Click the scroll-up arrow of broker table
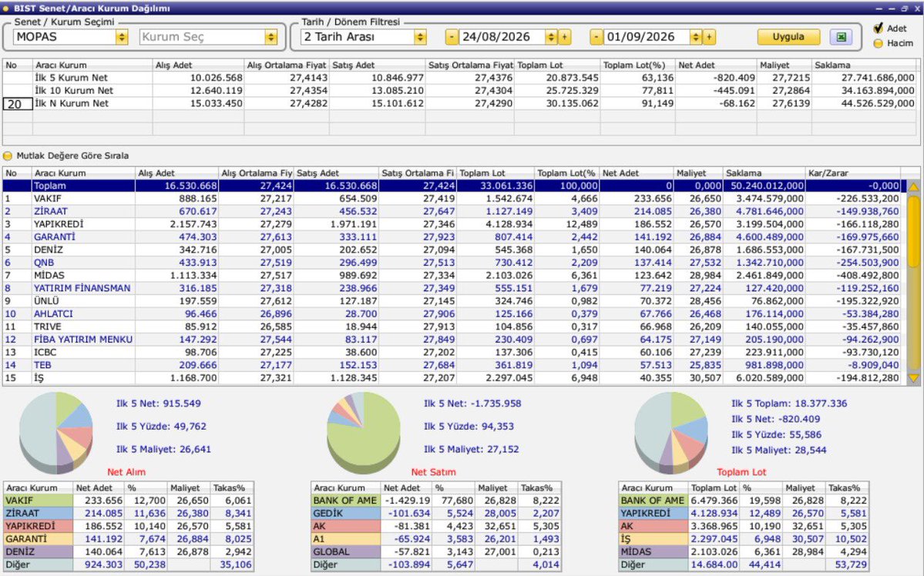924x576 pixels. click(913, 186)
